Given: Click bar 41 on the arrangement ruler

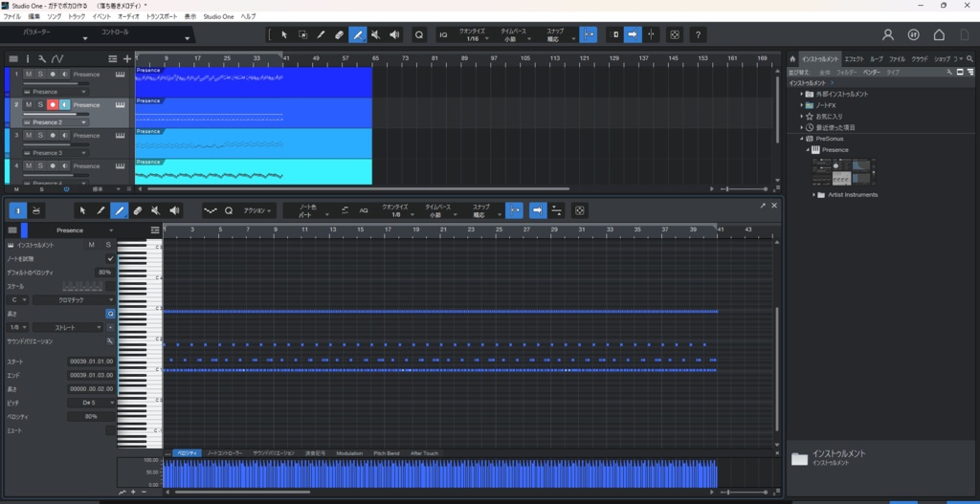Looking at the screenshot, I should (285, 58).
